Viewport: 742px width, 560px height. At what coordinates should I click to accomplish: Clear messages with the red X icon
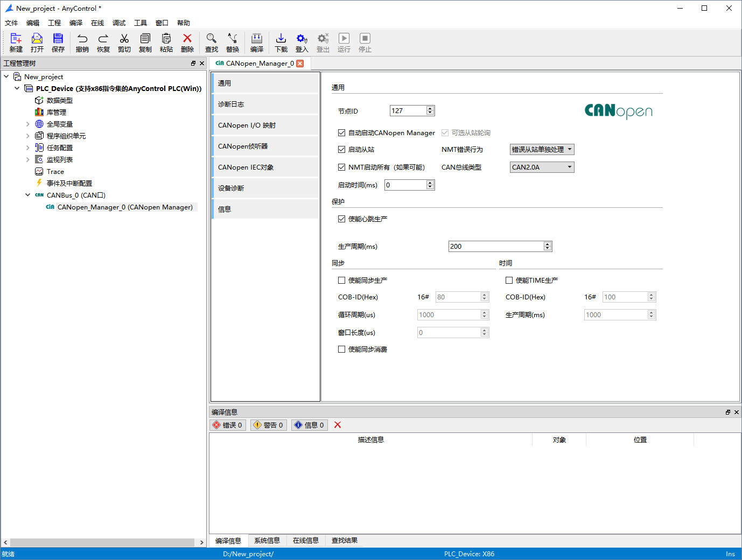coord(338,425)
